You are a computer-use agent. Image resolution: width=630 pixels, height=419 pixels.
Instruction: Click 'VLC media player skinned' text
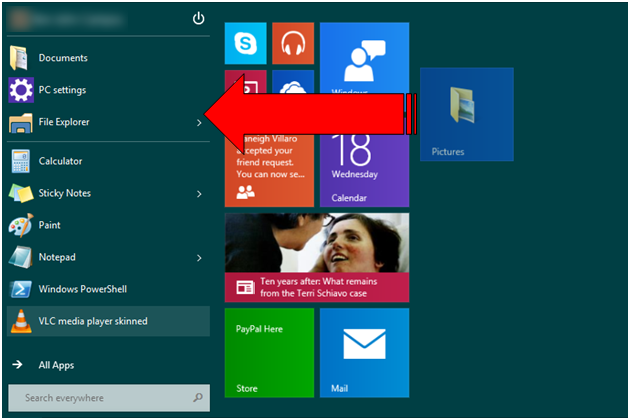(93, 321)
